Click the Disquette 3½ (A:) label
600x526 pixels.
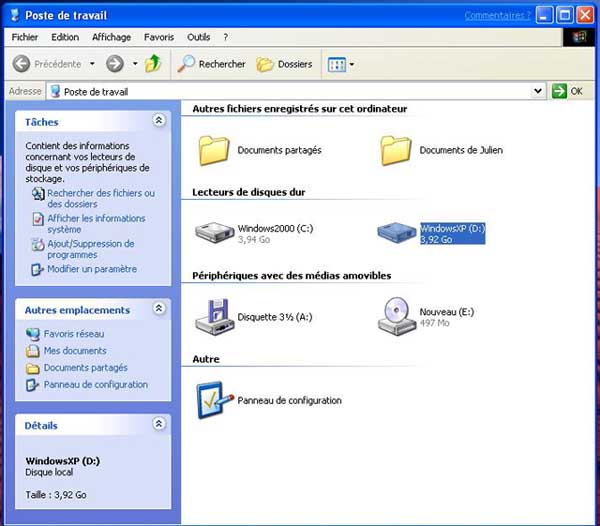(275, 317)
